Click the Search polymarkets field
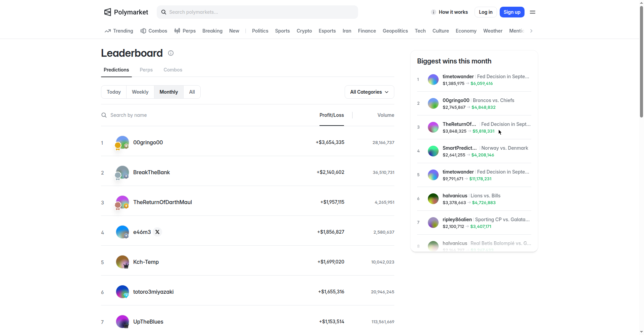The width and height of the screenshot is (644, 335). point(257,12)
